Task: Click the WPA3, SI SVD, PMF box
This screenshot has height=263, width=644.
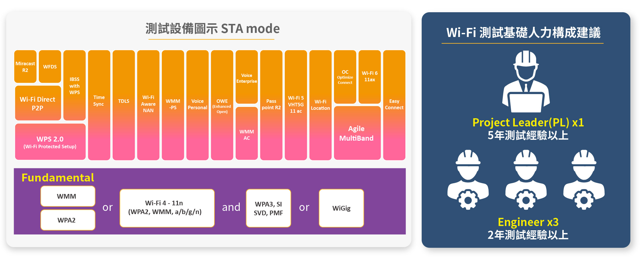Action: click(x=268, y=208)
